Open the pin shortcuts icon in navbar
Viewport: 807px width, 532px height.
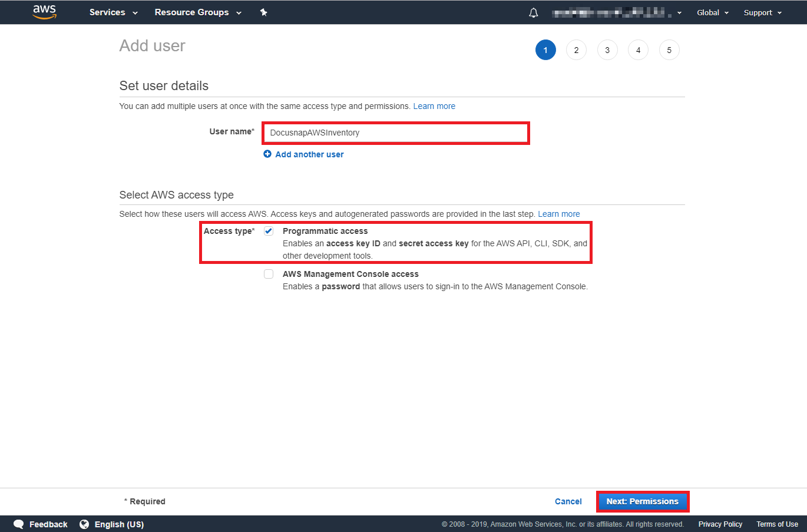(264, 12)
